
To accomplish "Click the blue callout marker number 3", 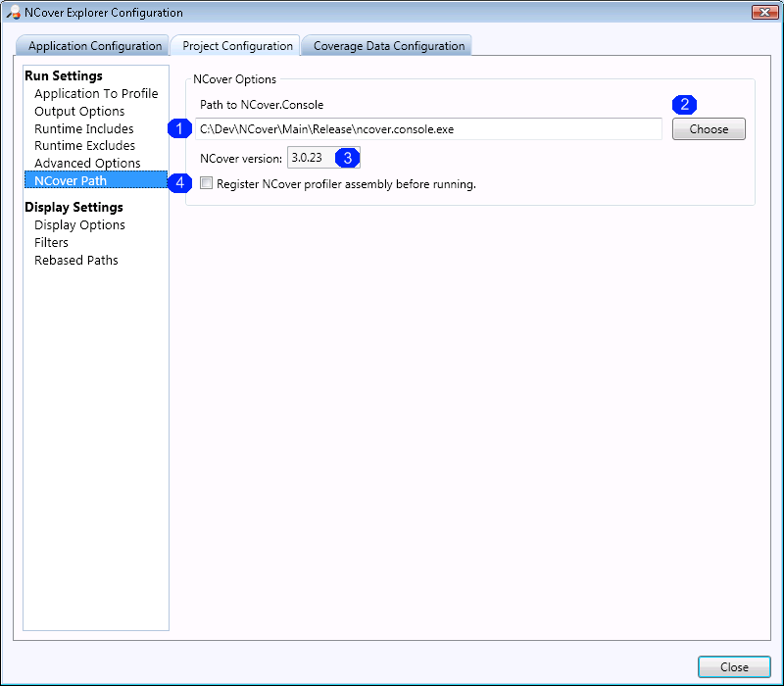I will [x=347, y=158].
